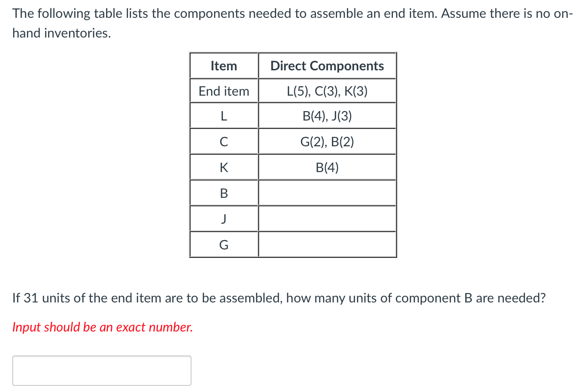This screenshot has width=584, height=392.
Task: Click the row for component B
Action: click(x=223, y=193)
